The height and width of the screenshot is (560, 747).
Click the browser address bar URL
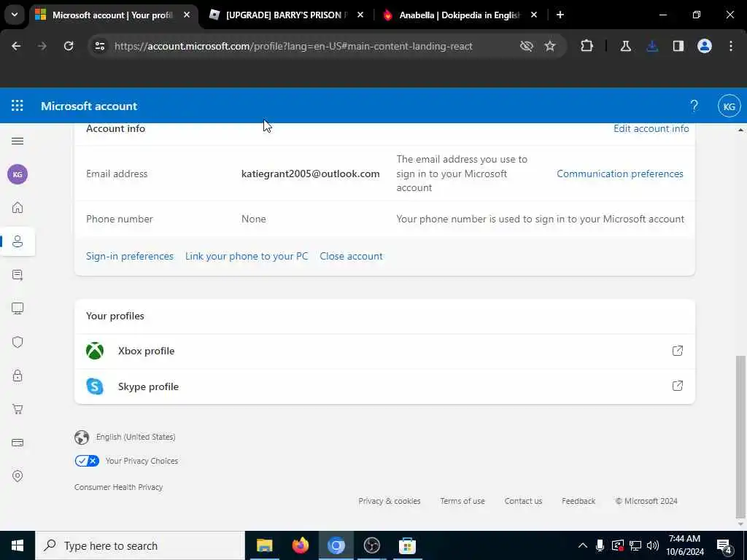pos(293,46)
